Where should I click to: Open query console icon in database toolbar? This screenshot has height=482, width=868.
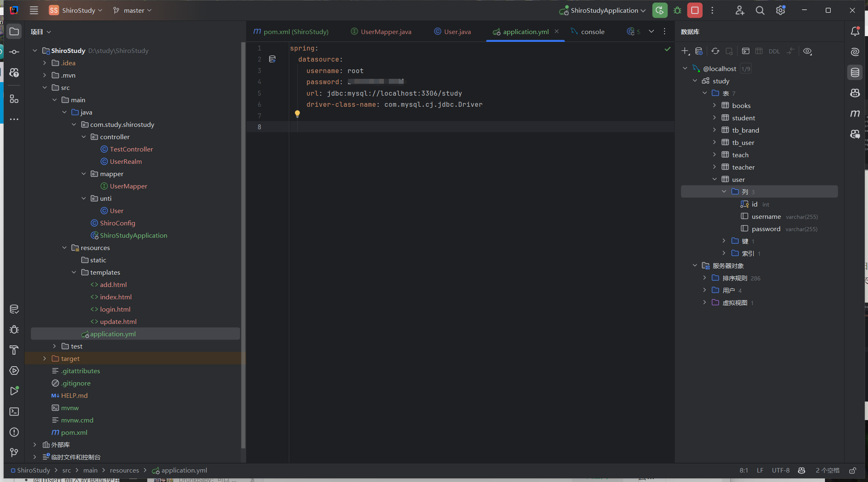click(746, 51)
